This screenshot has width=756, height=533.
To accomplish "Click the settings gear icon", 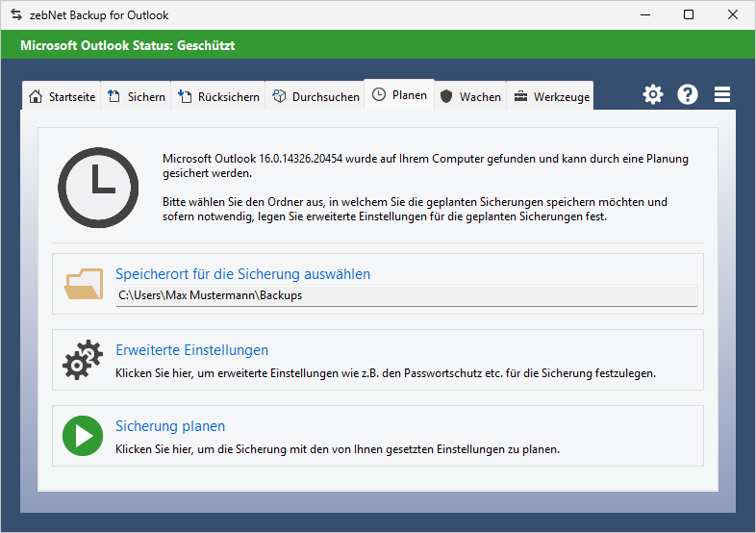I will pos(653,94).
